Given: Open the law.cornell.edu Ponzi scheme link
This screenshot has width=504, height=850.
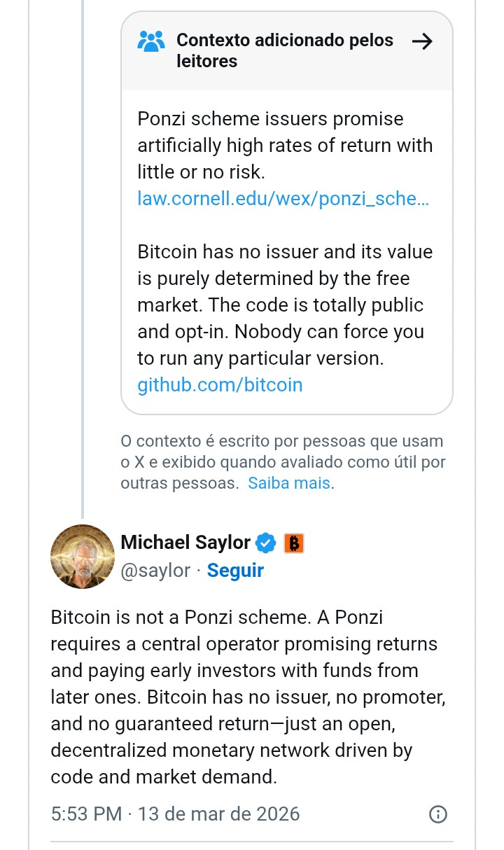Looking at the screenshot, I should click(x=283, y=199).
